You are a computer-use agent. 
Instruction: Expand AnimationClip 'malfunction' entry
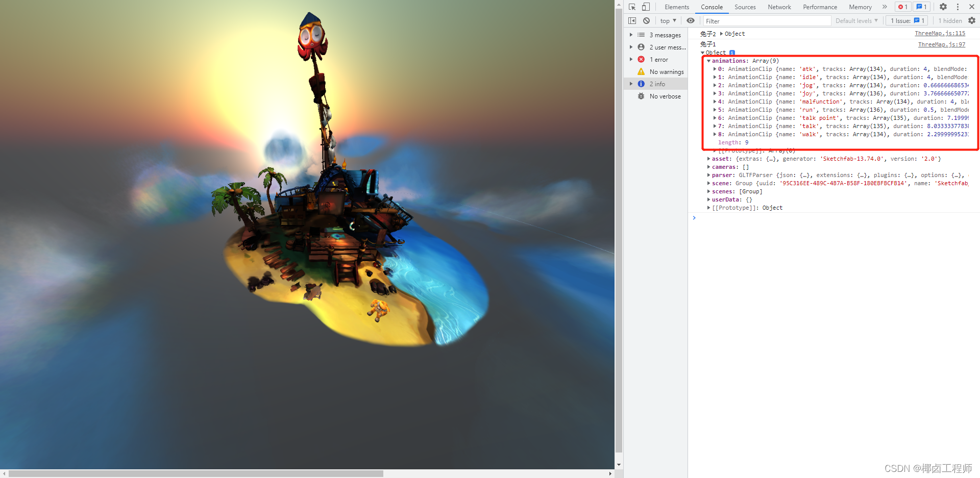pos(715,102)
